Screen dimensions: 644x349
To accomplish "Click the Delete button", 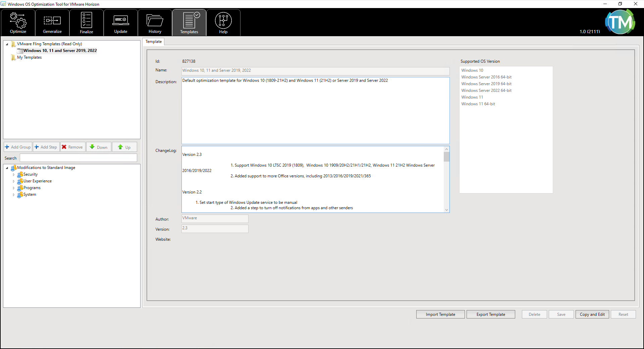I will (534, 314).
